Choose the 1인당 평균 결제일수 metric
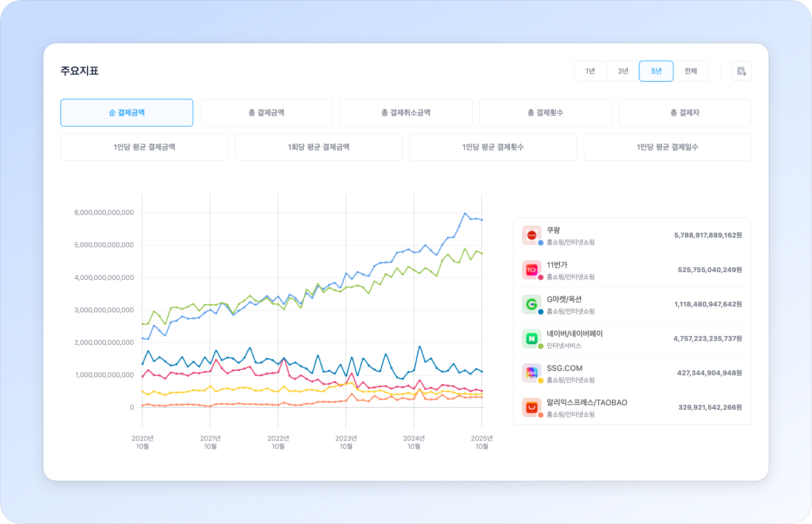Screen dimensions: 812x524 (667, 147)
